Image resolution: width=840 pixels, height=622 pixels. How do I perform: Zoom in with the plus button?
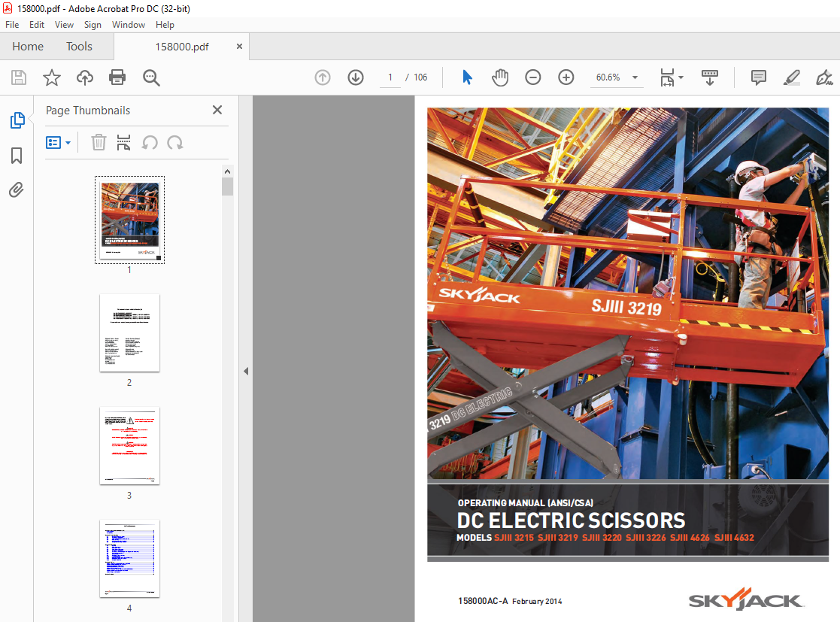pos(566,77)
